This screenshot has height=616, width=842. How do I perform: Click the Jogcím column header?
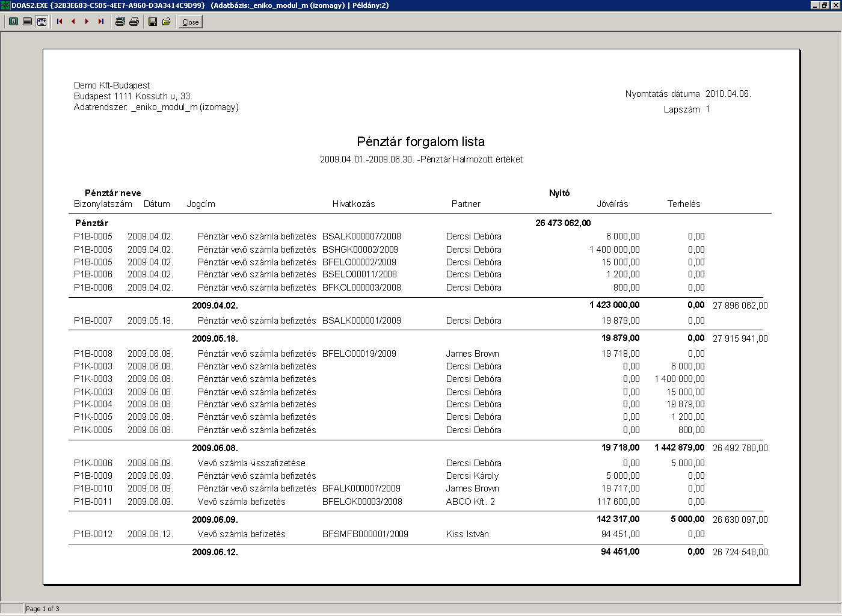(201, 204)
